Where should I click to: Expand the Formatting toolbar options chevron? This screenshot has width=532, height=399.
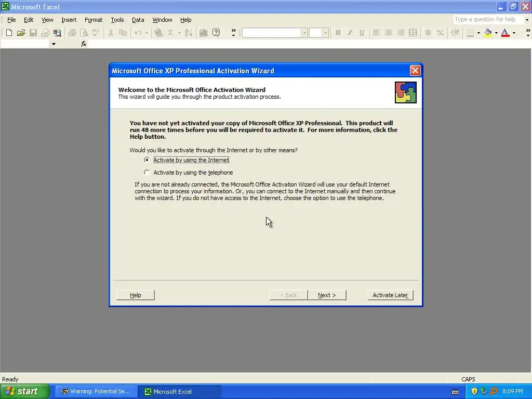[528, 33]
